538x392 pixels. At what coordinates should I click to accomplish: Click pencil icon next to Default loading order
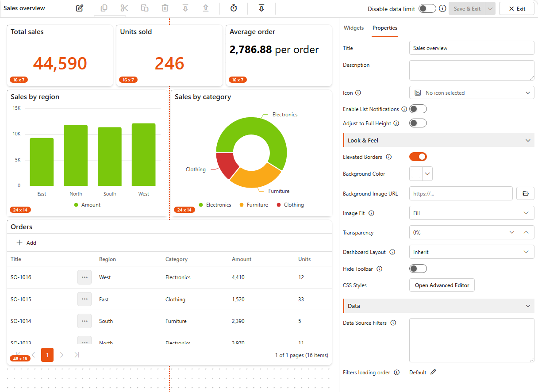click(433, 372)
